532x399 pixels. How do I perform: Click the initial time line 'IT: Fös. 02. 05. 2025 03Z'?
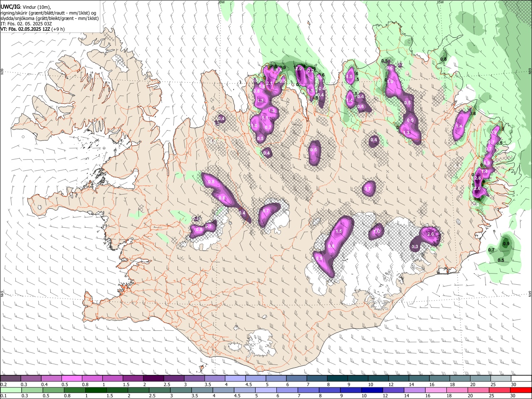click(26, 24)
